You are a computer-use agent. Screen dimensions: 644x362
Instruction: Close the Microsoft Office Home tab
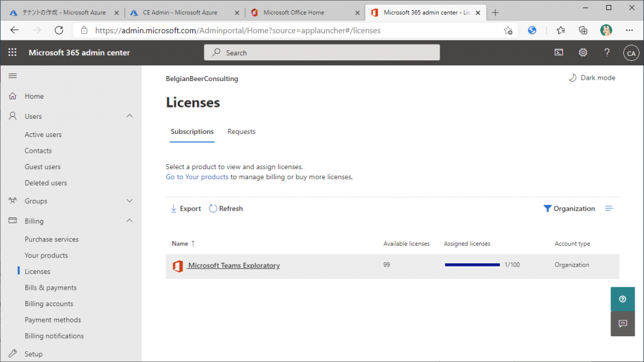click(x=357, y=13)
